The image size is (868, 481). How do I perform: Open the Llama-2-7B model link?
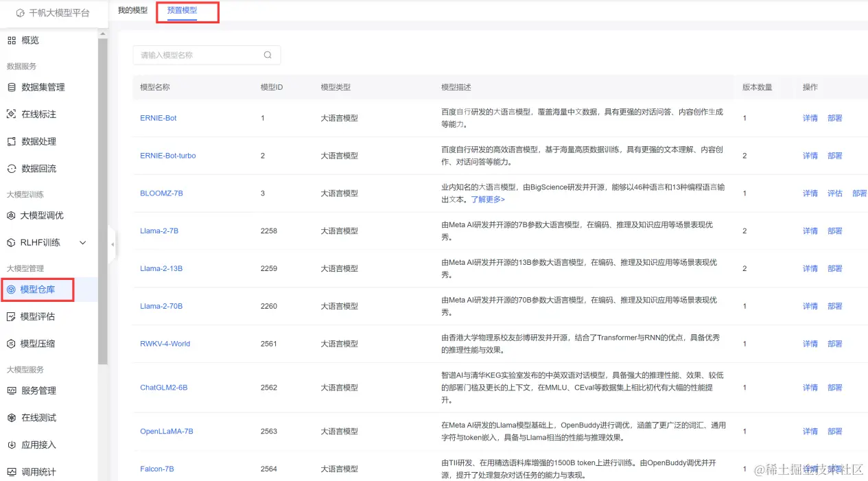(x=159, y=231)
